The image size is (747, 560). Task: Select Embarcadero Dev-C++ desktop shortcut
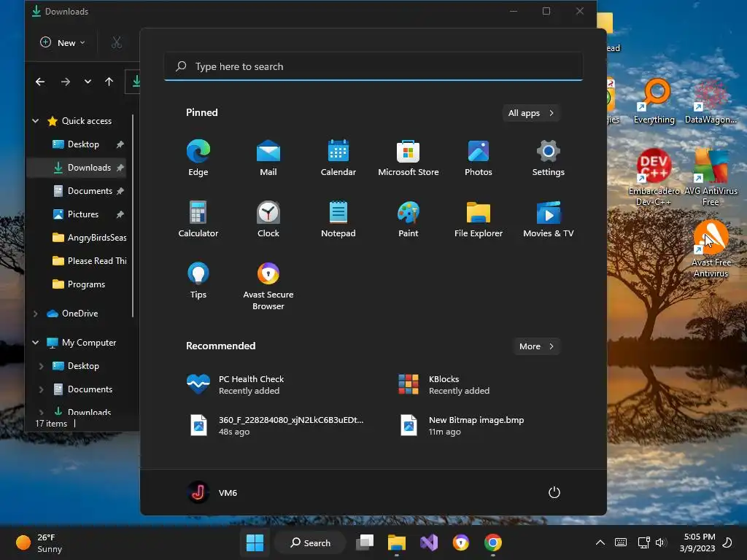coord(654,177)
